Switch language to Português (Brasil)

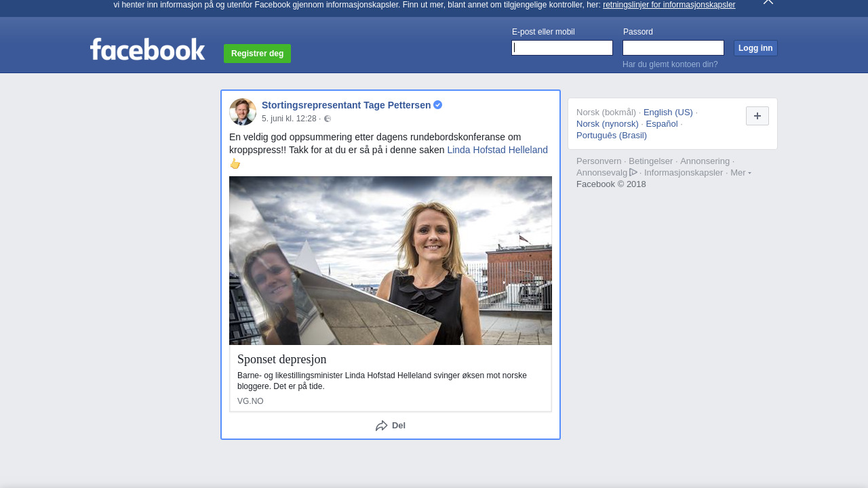pos(612,136)
